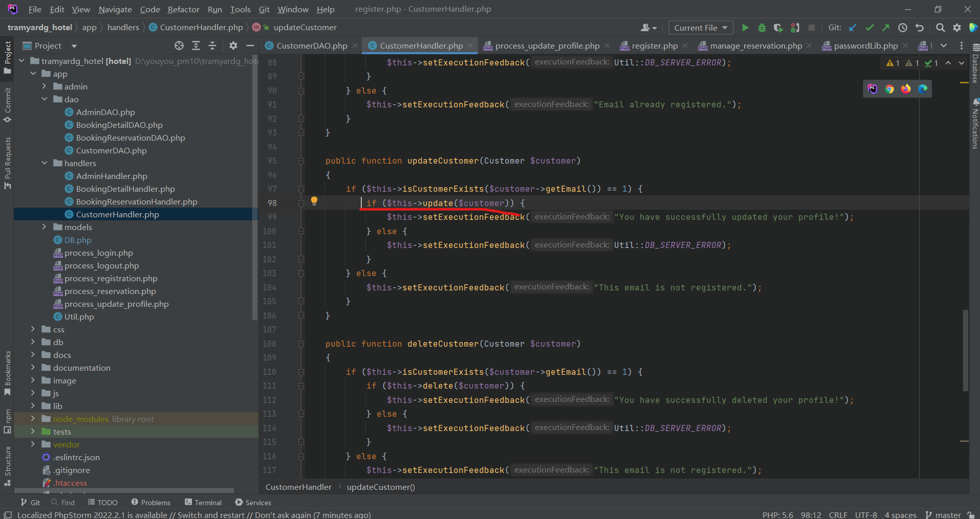Click the updateCustomer() breadcrumb
This screenshot has width=980, height=519.
380,487
